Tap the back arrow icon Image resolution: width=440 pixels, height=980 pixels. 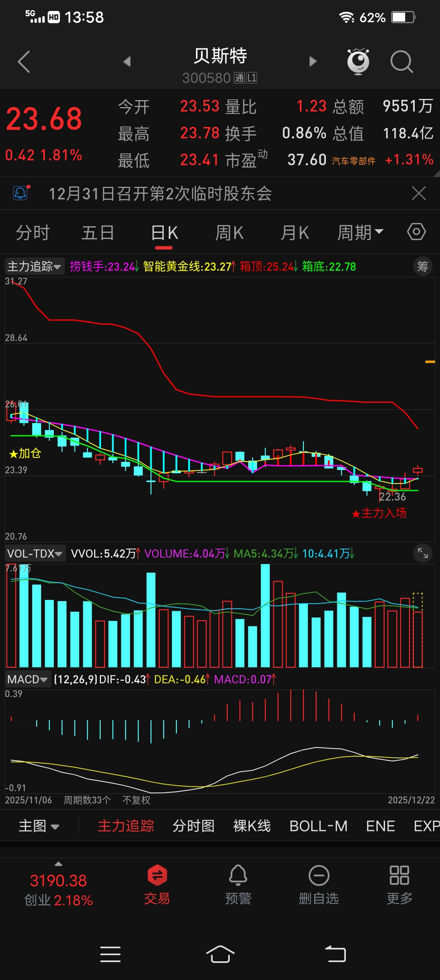point(24,62)
